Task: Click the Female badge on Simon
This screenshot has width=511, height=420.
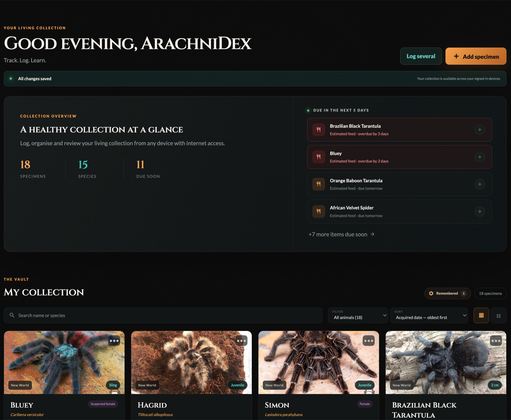Action: 365,404
